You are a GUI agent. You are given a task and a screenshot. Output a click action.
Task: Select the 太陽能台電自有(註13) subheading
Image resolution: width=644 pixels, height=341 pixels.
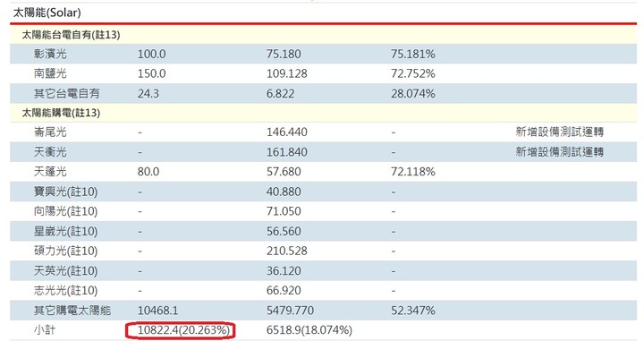click(71, 35)
